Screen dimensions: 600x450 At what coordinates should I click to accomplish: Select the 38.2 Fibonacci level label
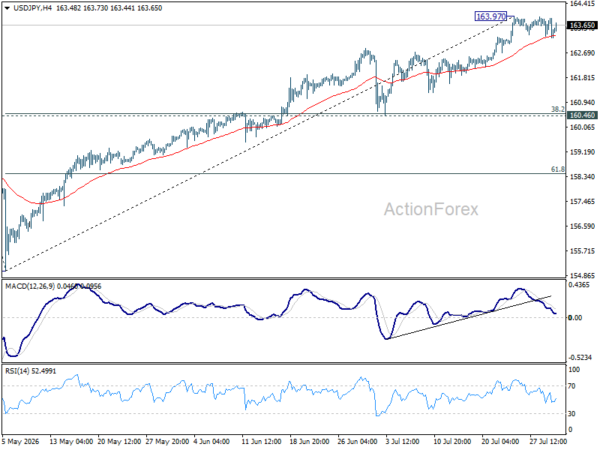pyautogui.click(x=558, y=109)
